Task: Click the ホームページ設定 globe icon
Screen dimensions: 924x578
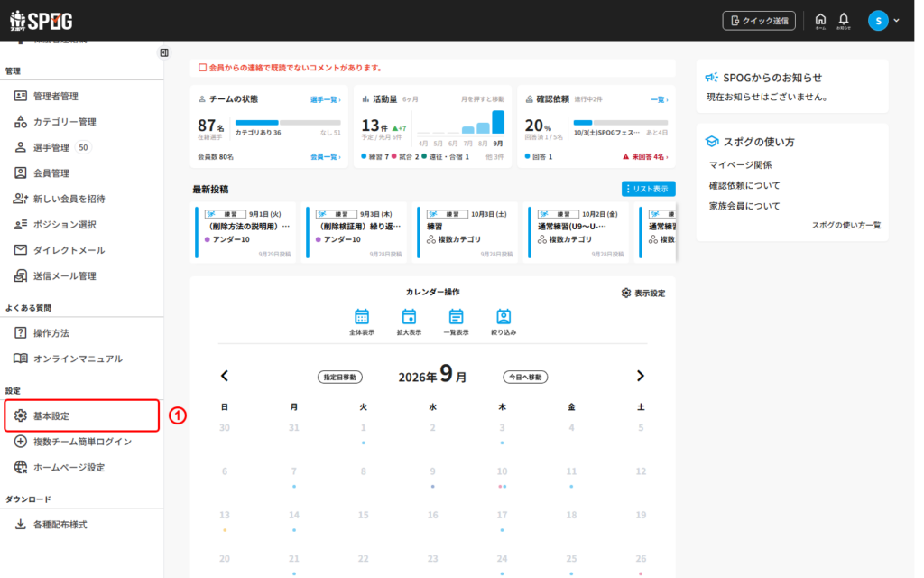Action: (x=21, y=467)
